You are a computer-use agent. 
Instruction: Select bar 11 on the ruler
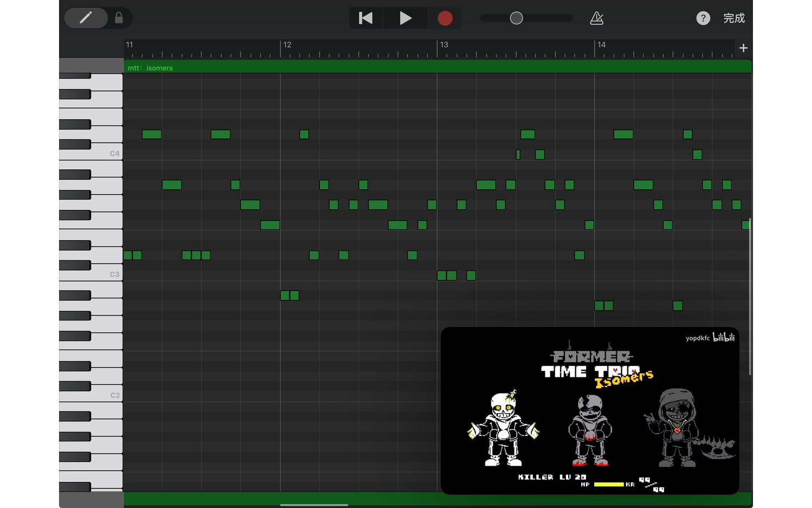pyautogui.click(x=129, y=44)
